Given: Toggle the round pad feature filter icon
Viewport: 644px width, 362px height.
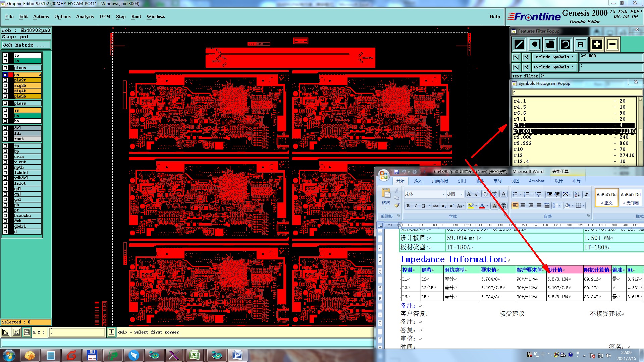Looking at the screenshot, I should 535,44.
